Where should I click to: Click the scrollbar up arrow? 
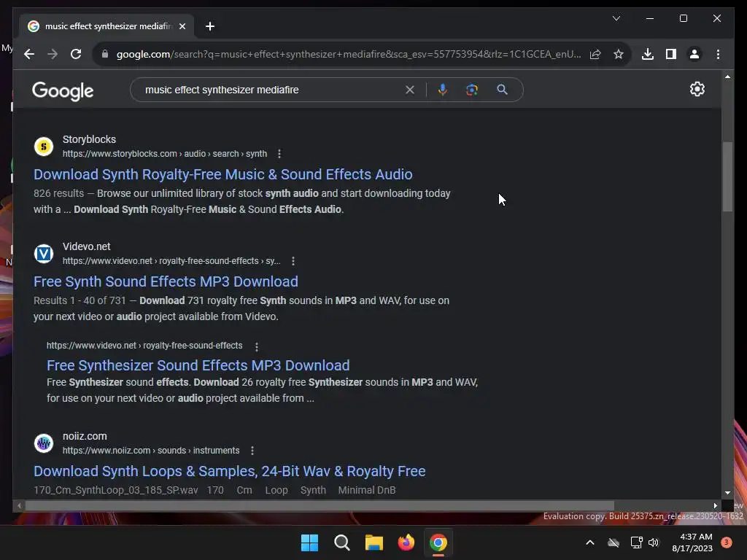(x=727, y=76)
